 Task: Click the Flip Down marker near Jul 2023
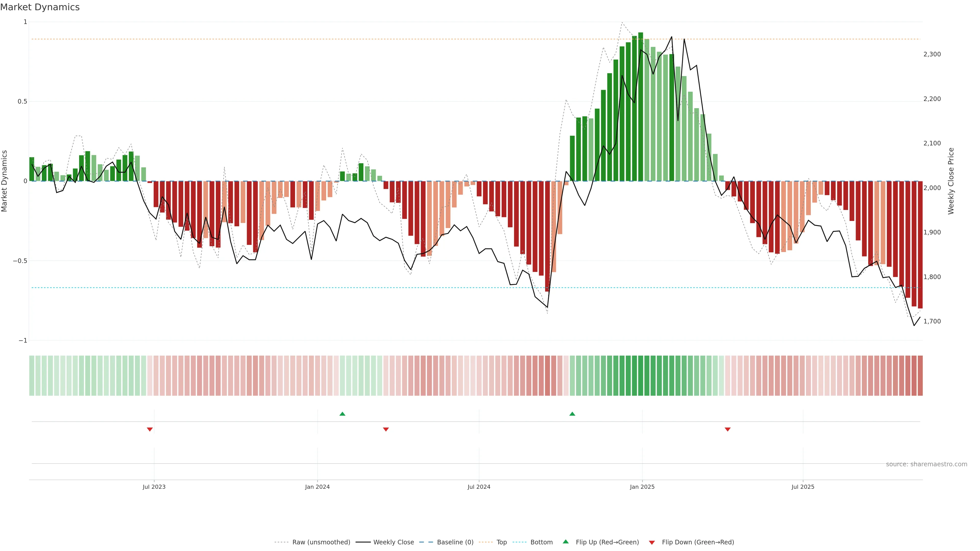150,429
